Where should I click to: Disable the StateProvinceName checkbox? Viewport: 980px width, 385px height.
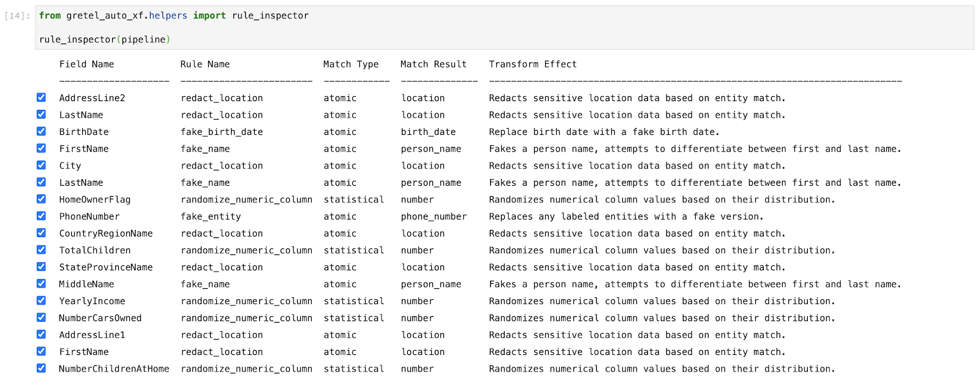[41, 267]
